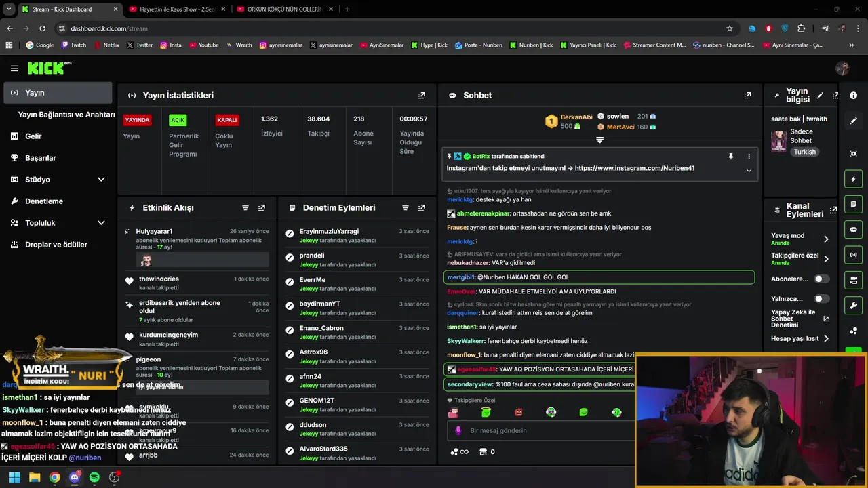The image size is (868, 488).
Task: Bookmark this page with star icon
Action: pos(730,28)
